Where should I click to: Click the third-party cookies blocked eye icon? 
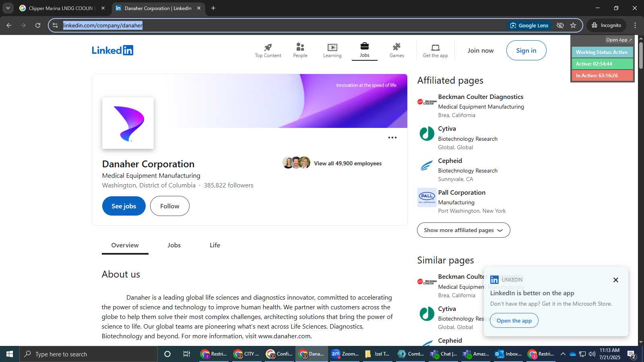pyautogui.click(x=560, y=25)
